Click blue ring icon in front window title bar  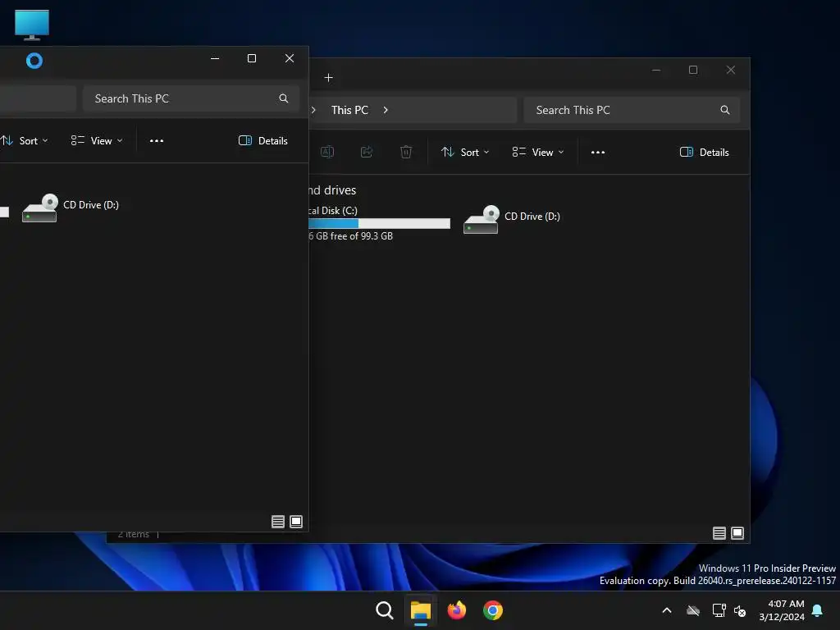coord(34,61)
